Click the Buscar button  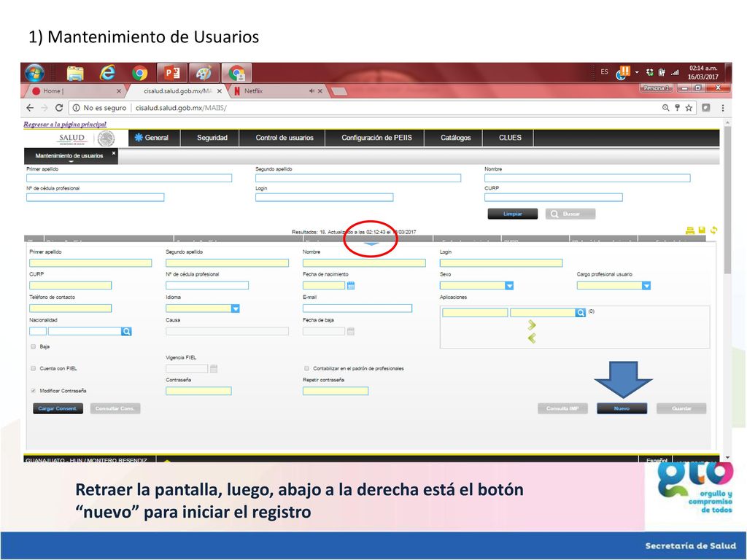570,214
